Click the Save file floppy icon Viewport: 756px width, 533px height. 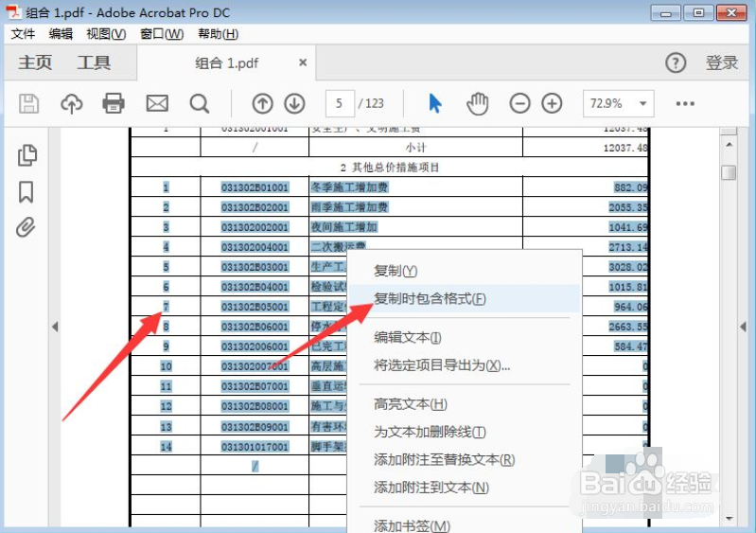point(28,104)
